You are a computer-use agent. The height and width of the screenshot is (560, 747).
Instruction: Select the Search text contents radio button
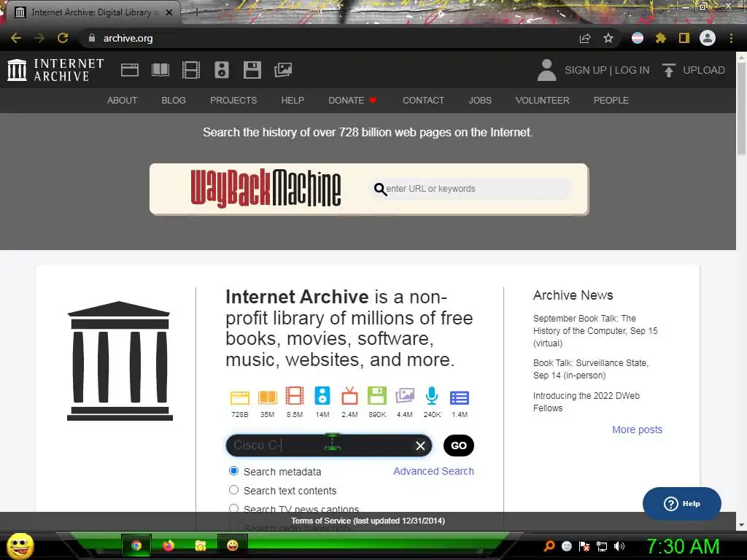click(233, 490)
